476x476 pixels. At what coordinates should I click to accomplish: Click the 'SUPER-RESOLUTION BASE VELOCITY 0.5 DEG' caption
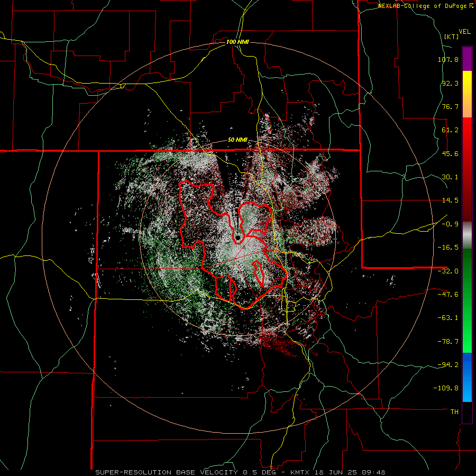(186, 472)
